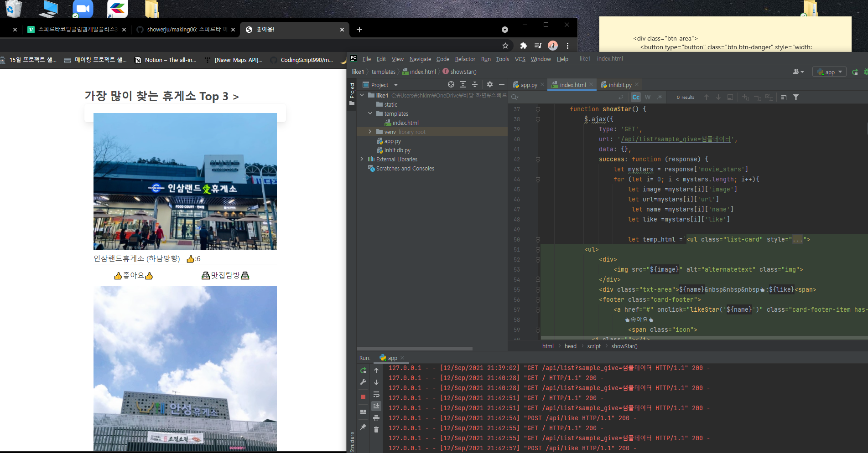868x453 pixels.
Task: Open Chrome media control button
Action: pos(538,46)
